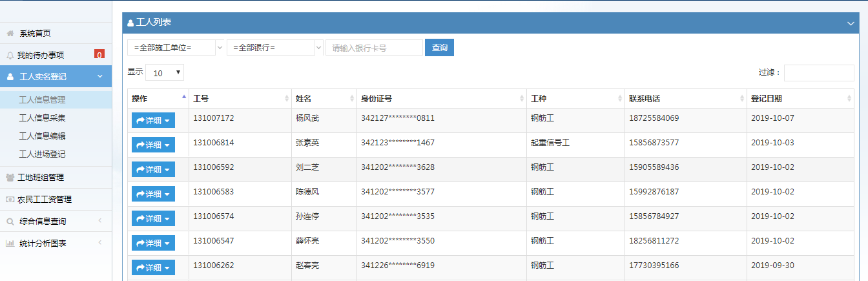
Task: Go to 工人进场登记 in the sidebar
Action: [43, 154]
